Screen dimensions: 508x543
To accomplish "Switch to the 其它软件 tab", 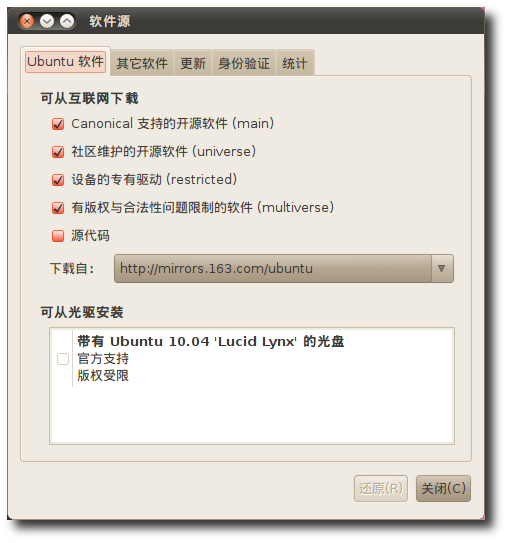I will click(x=142, y=63).
